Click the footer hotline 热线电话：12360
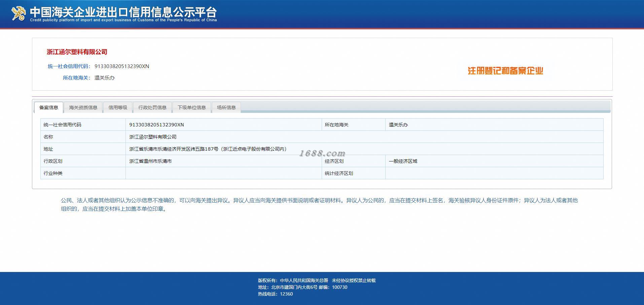Screen dimensions: 644x305 point(275,294)
